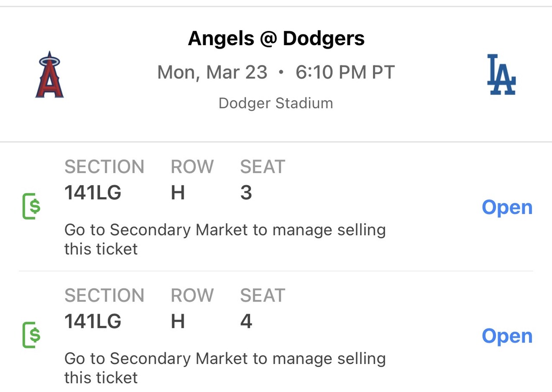This screenshot has height=392, width=552.
Task: Tap the green sell icon for seat 3
Action: 31,207
